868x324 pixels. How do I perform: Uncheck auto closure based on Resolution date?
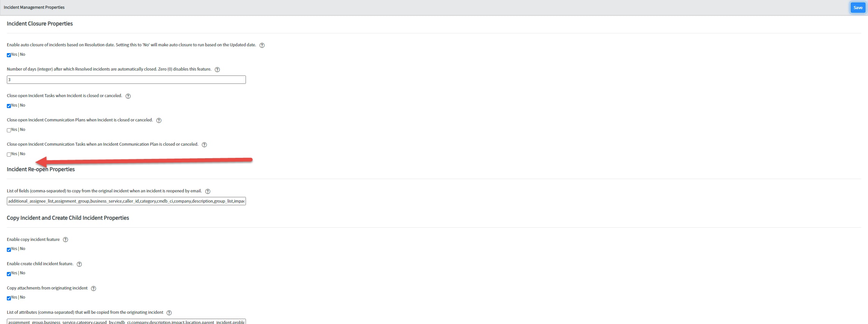coord(9,55)
